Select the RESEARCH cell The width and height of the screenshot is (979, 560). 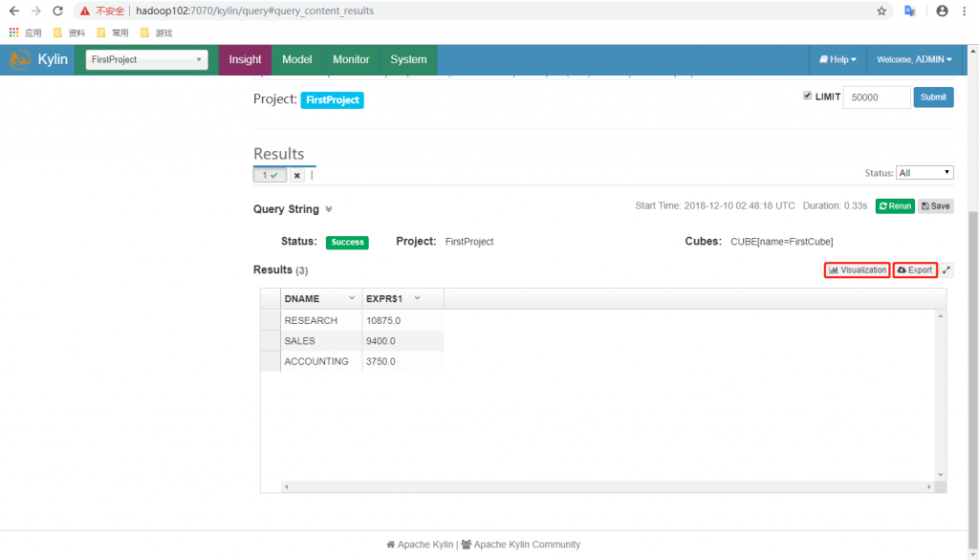point(321,320)
